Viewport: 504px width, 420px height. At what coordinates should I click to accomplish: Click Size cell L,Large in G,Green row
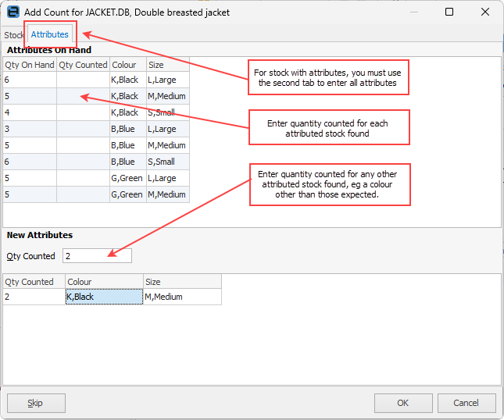tap(168, 178)
